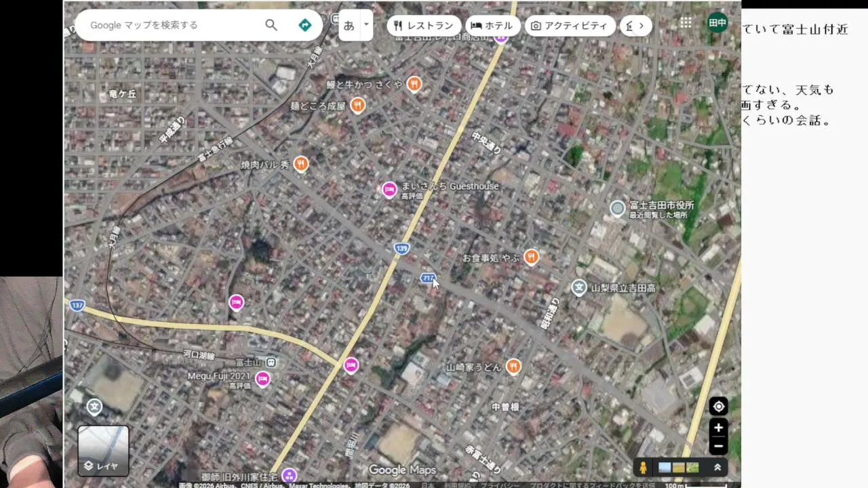868x488 pixels.
Task: Click the 麺どころ成屋 label text
Action: 318,106
